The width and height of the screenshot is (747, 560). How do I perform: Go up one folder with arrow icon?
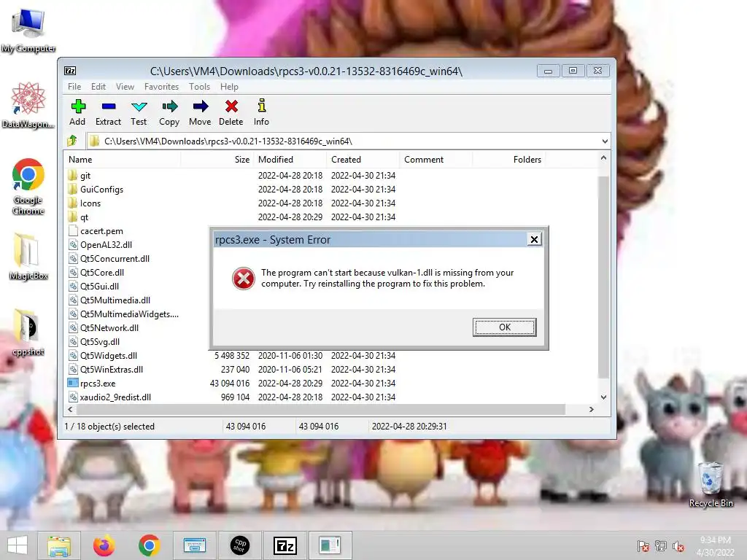coord(72,141)
